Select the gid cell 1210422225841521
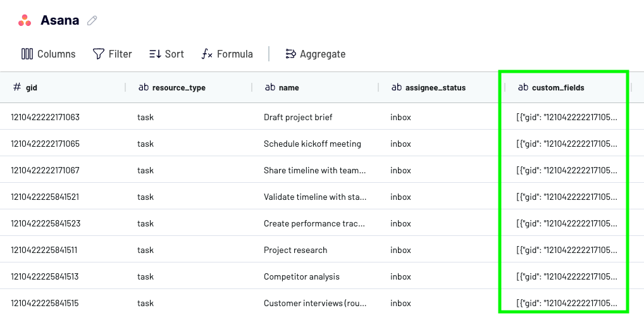644x315 pixels. click(45, 197)
